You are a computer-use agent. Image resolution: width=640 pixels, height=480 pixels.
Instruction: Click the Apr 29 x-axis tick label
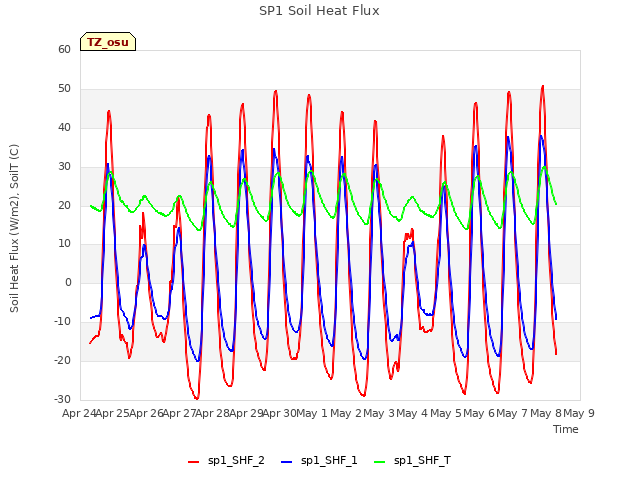246,413
